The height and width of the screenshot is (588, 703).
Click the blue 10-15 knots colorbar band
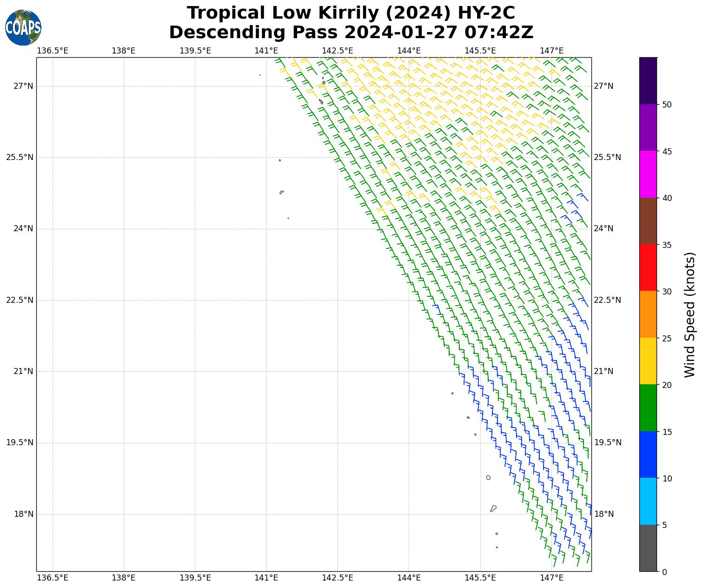click(648, 454)
